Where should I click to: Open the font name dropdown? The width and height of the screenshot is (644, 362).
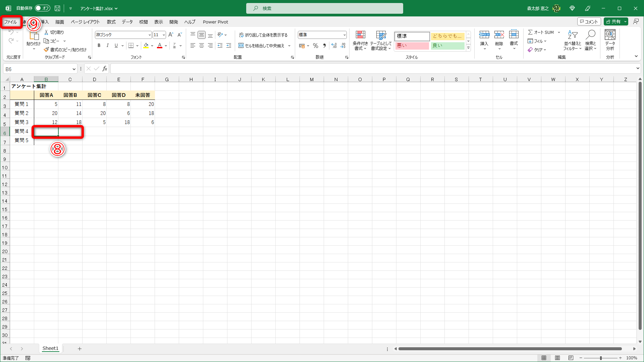[x=150, y=35]
